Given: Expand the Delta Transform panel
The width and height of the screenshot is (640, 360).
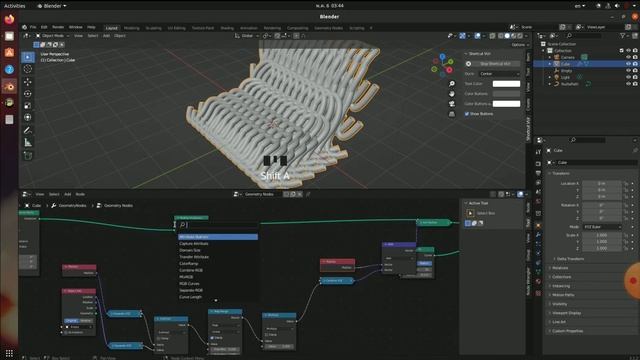Looking at the screenshot, I should 571,259.
